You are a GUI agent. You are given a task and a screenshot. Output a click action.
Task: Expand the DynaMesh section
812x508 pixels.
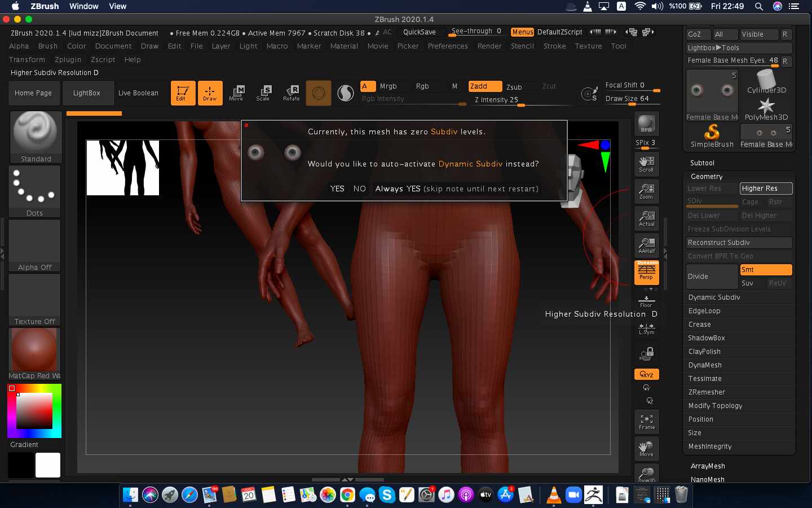(705, 365)
